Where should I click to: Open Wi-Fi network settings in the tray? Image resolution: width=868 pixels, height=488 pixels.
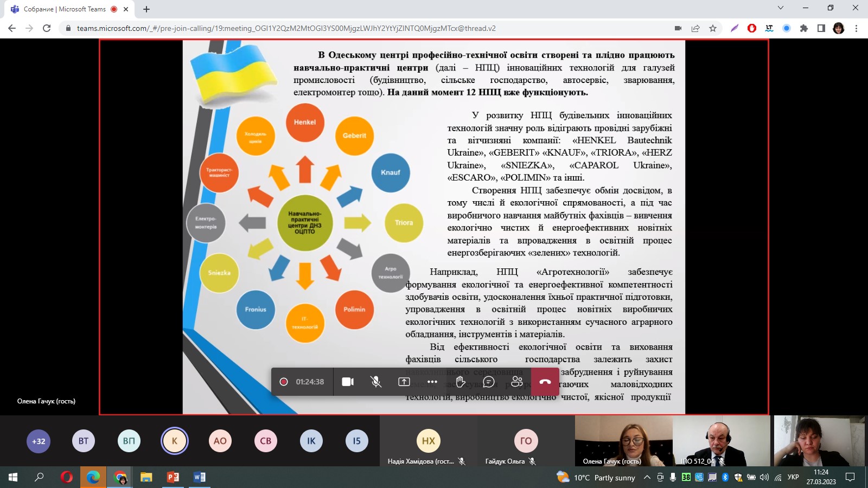778,477
